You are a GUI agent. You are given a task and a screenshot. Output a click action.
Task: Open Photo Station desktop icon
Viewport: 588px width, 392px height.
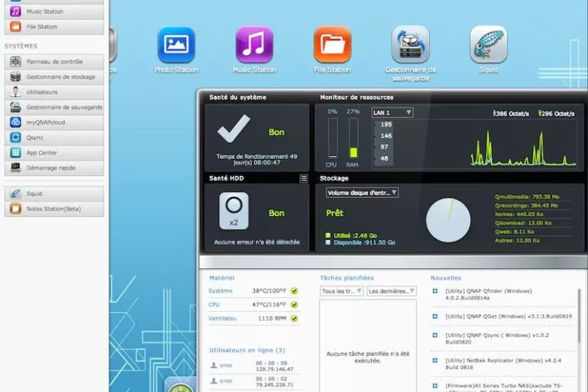pos(176,45)
